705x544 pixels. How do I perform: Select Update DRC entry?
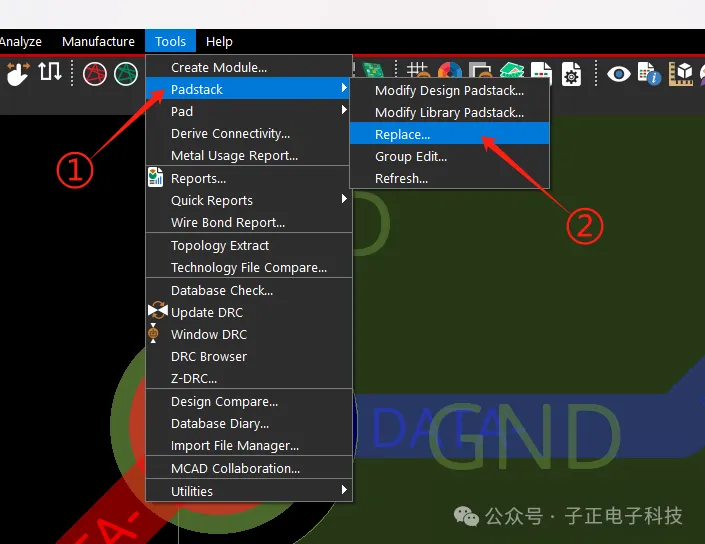coord(249,312)
